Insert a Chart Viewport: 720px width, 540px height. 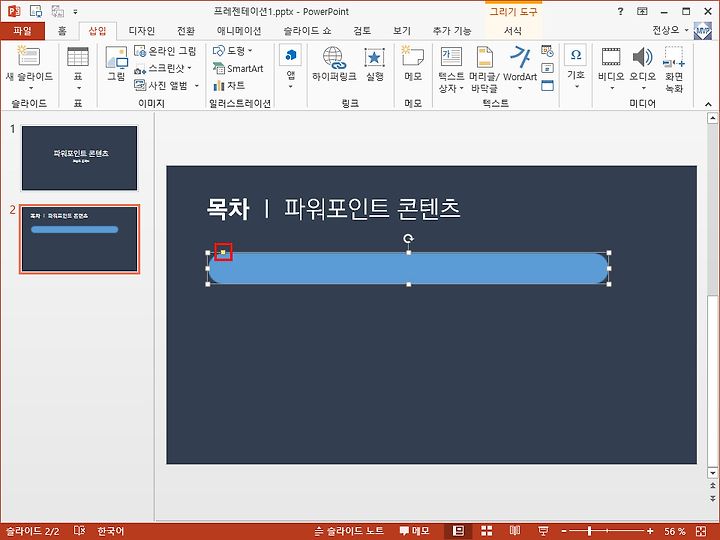(229, 85)
